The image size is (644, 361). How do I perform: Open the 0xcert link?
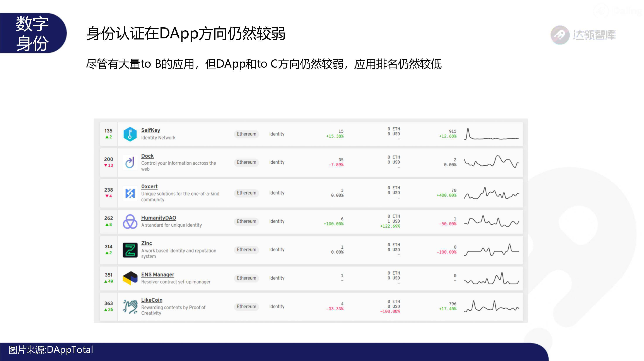tap(149, 187)
